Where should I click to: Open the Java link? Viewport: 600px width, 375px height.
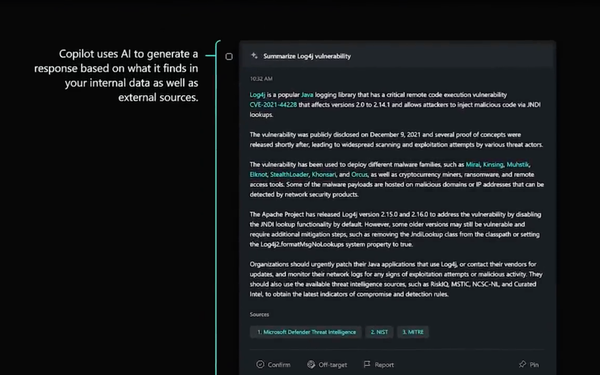(x=307, y=95)
